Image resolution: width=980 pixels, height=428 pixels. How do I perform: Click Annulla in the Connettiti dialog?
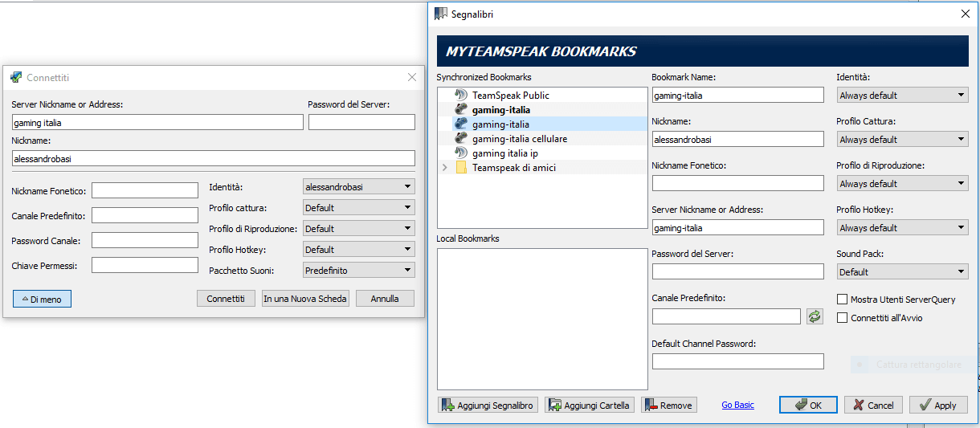coord(385,298)
